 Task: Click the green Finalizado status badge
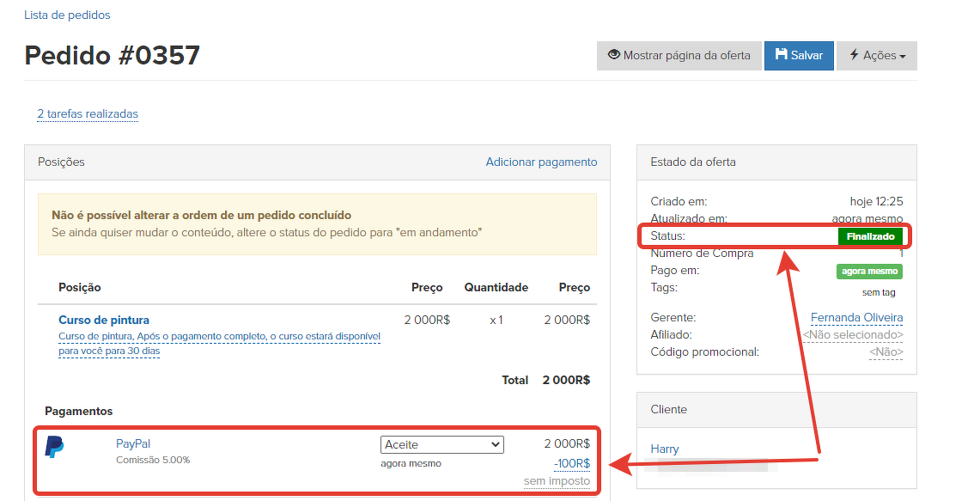tap(869, 236)
